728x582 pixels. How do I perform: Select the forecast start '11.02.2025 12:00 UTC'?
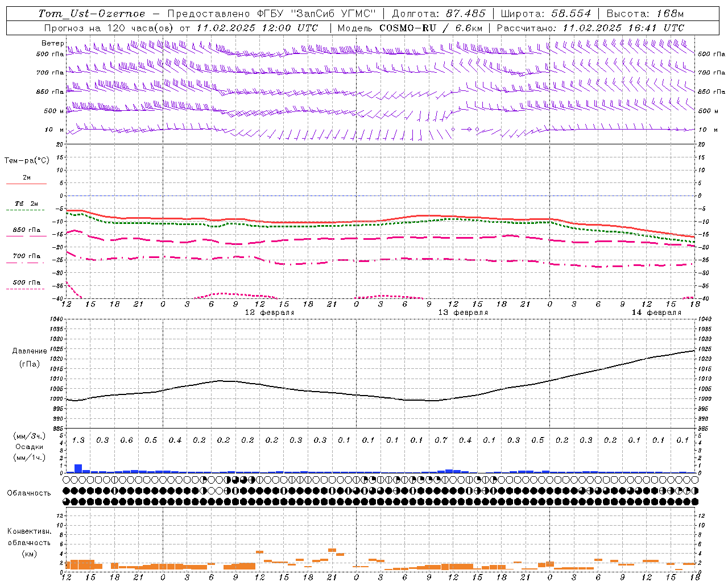257,28
